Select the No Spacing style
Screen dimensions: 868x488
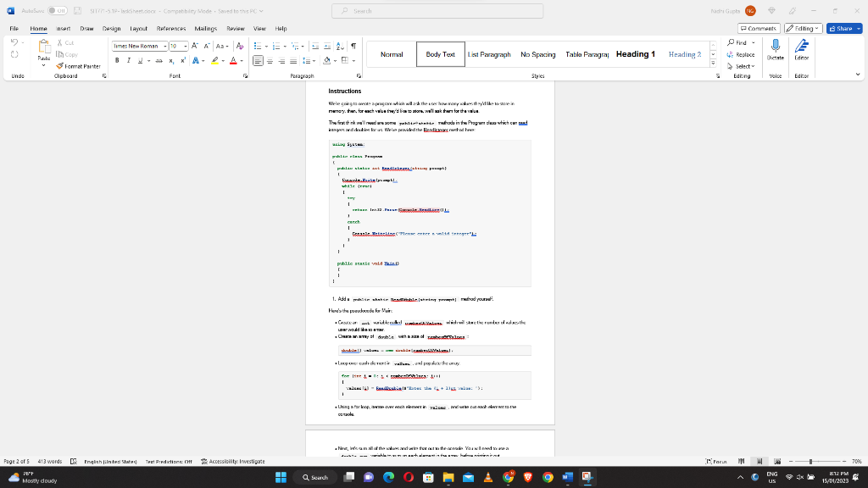coord(538,54)
